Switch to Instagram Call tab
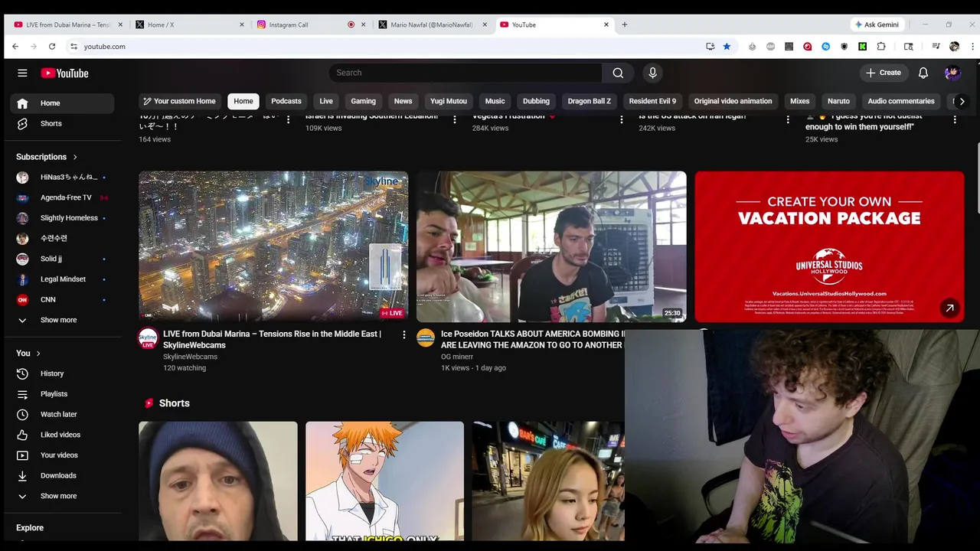The height and width of the screenshot is (551, 980). pos(311,24)
